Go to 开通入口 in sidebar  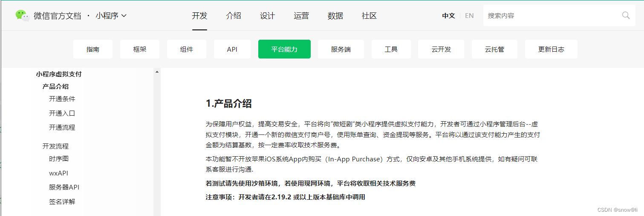pyautogui.click(x=62, y=113)
